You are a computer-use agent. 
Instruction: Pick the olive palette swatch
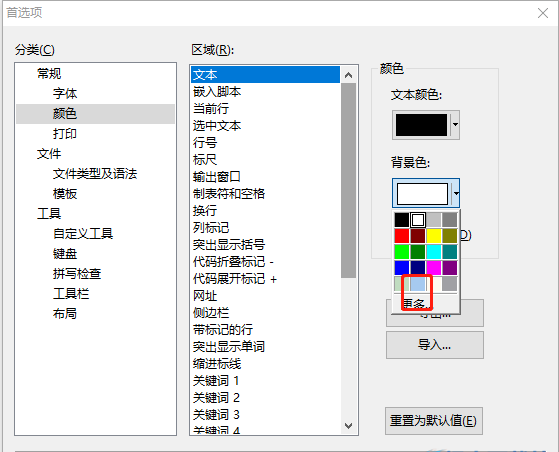[x=450, y=236]
